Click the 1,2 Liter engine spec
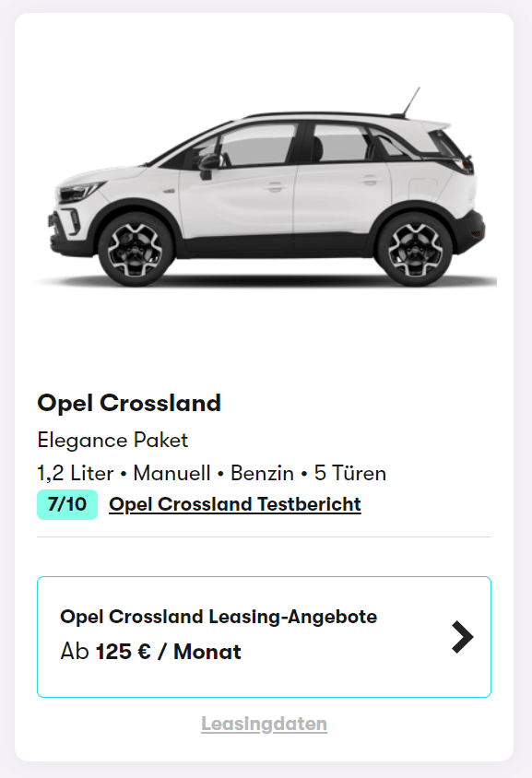 tap(76, 473)
